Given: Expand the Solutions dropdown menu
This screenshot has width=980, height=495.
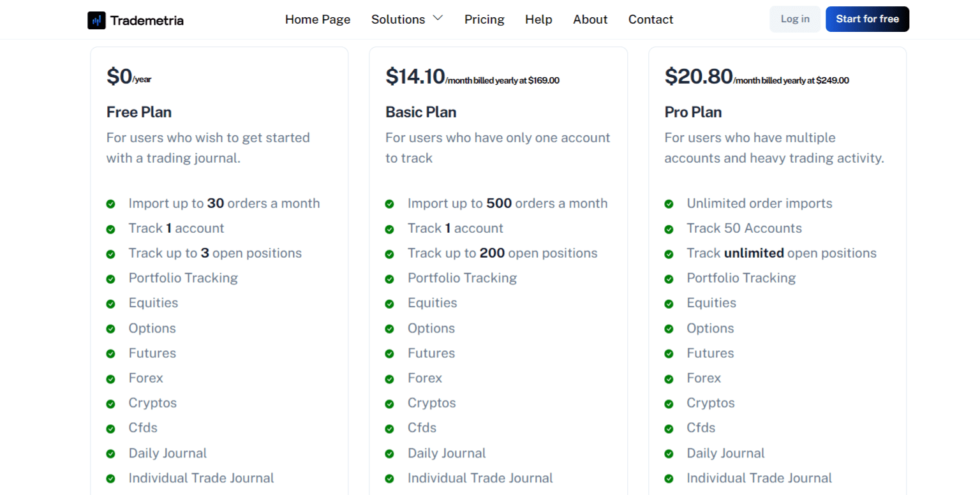Looking at the screenshot, I should coord(406,19).
